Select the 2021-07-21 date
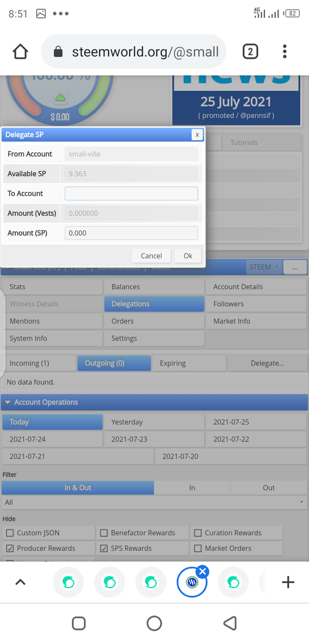This screenshot has height=644, width=309. (78, 456)
